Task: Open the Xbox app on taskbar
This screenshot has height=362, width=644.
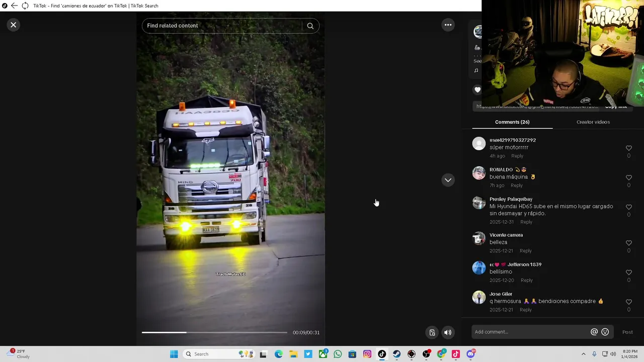Action: 323,354
